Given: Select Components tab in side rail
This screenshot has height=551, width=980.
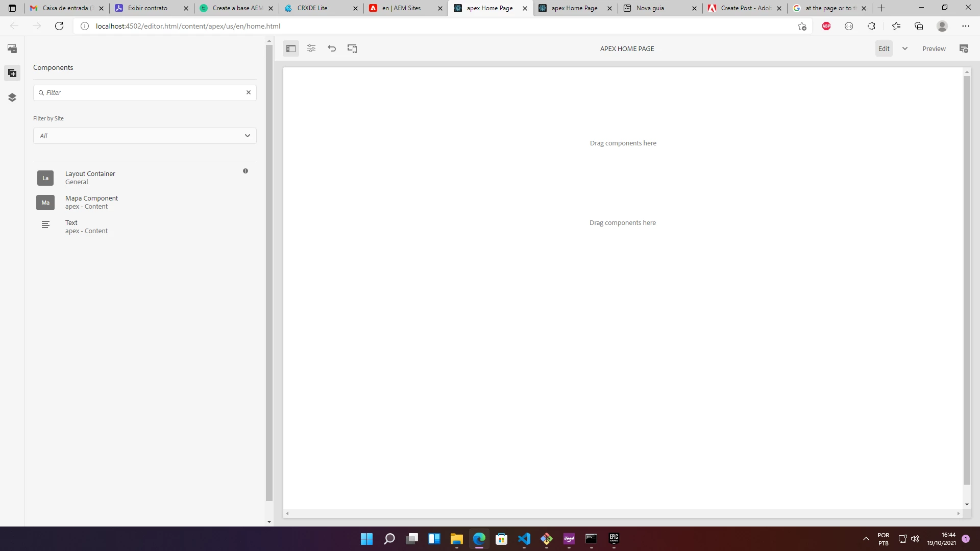Looking at the screenshot, I should [x=12, y=73].
